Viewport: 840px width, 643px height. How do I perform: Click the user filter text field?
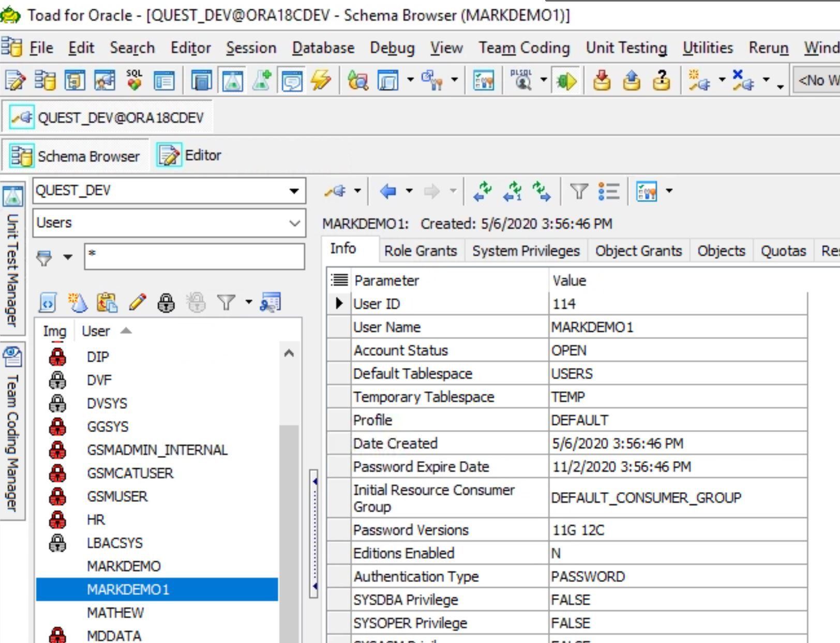tap(194, 257)
